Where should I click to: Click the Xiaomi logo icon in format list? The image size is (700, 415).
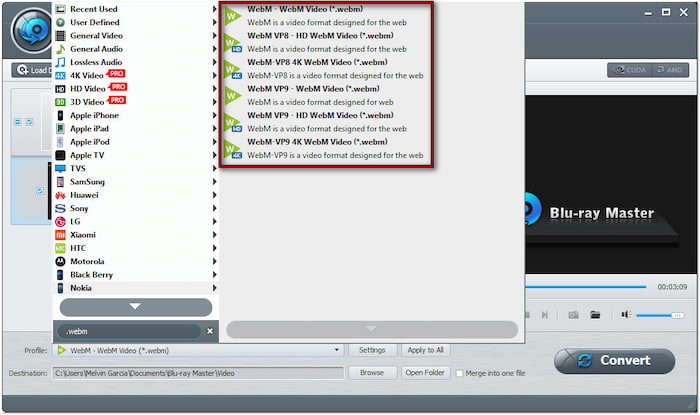coord(60,234)
